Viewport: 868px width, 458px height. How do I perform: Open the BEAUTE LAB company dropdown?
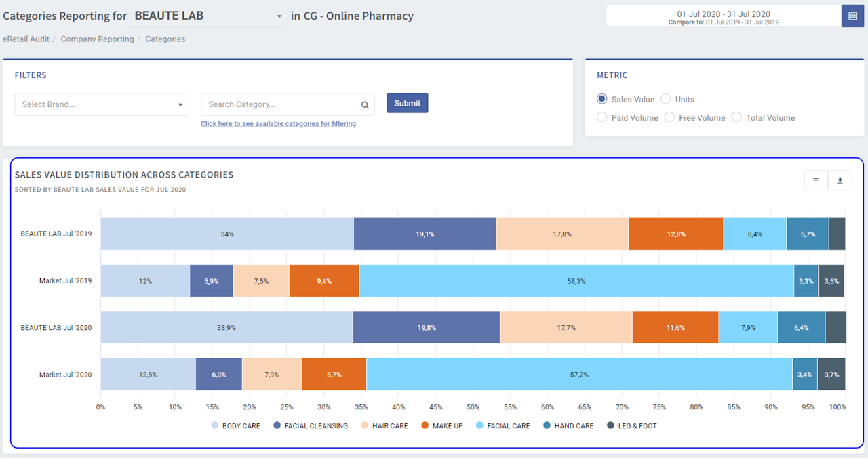pos(208,16)
